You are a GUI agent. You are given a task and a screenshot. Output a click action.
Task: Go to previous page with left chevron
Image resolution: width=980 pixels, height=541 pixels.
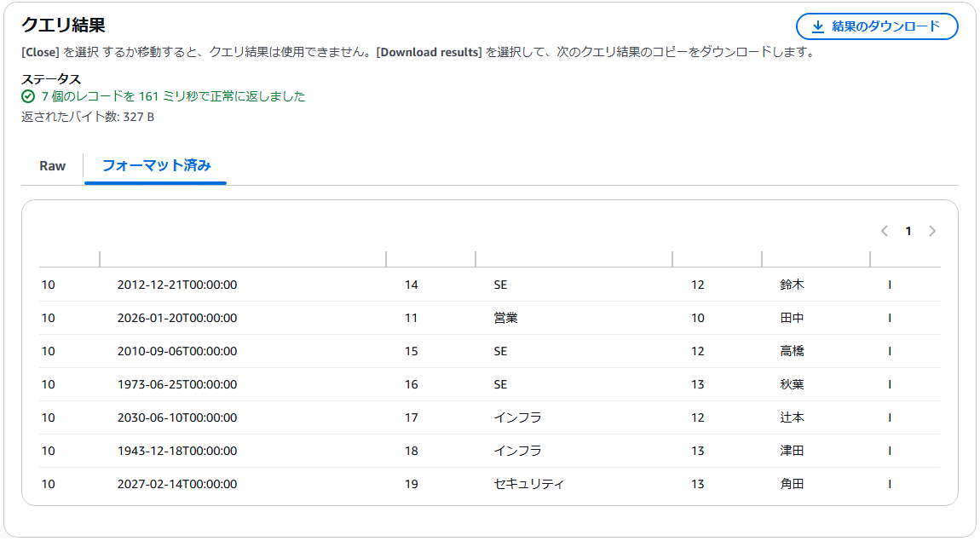coord(885,231)
